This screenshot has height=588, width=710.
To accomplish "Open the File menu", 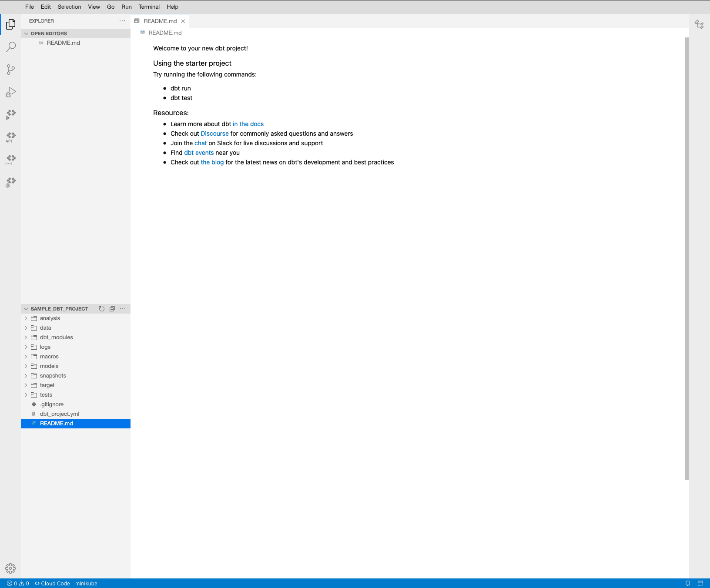I will (30, 7).
